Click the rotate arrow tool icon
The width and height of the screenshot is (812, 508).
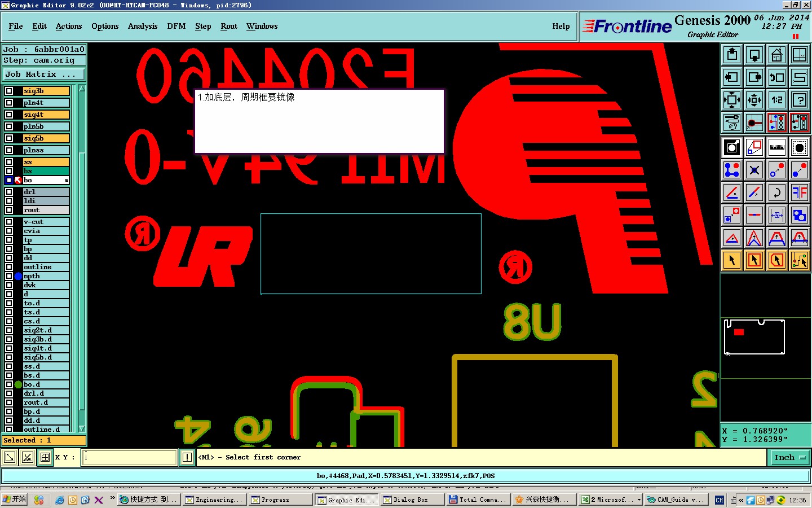click(777, 192)
